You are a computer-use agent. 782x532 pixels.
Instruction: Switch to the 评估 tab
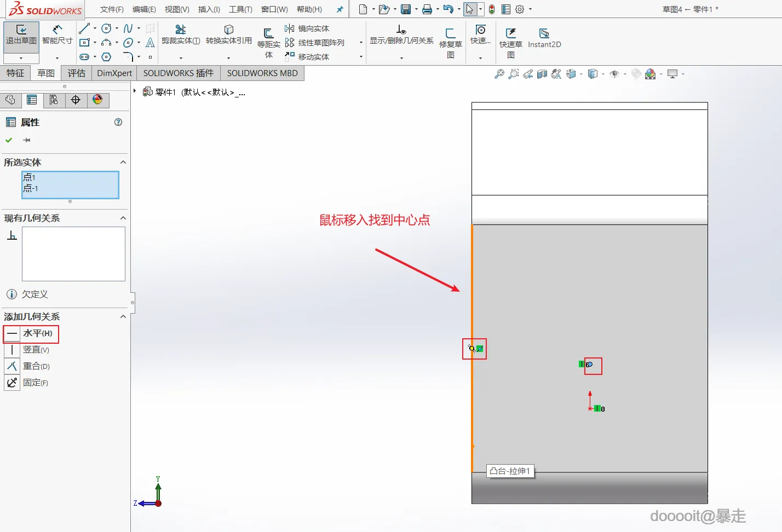point(77,73)
